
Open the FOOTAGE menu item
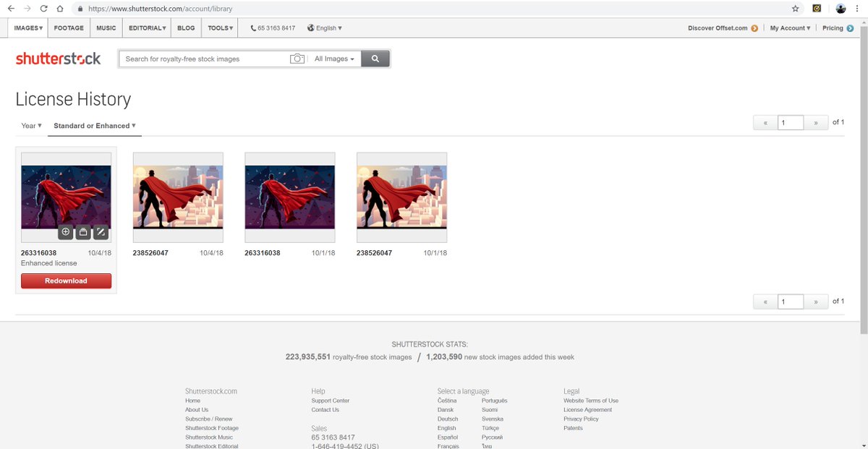(x=69, y=28)
